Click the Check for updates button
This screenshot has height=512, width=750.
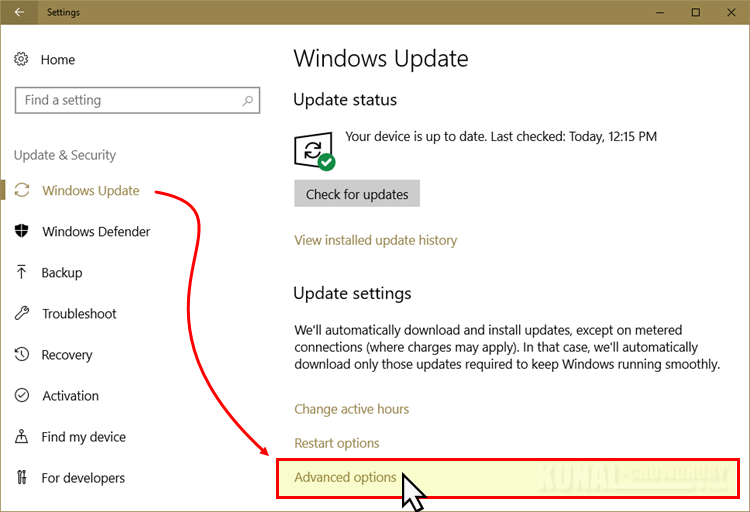point(357,193)
